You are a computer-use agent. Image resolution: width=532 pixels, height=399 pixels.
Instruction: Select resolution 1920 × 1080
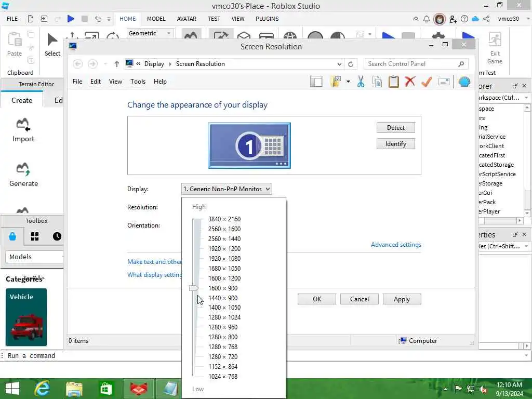coord(224,259)
